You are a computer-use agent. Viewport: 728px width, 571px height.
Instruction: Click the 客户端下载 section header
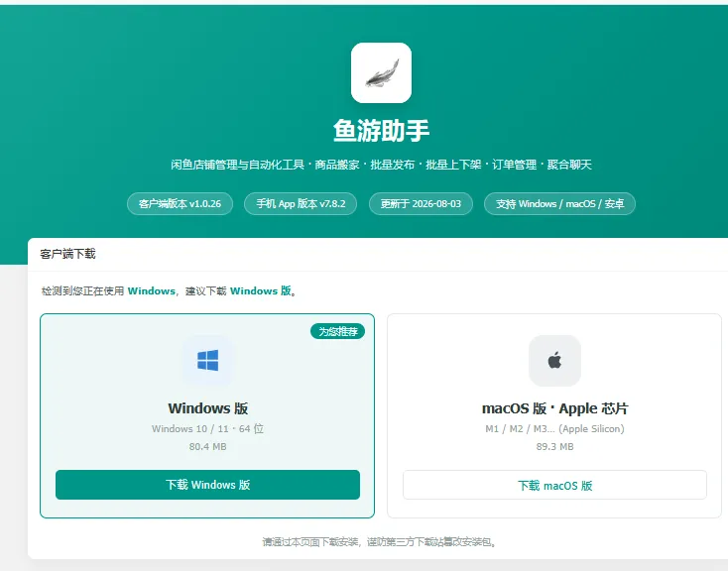67,254
